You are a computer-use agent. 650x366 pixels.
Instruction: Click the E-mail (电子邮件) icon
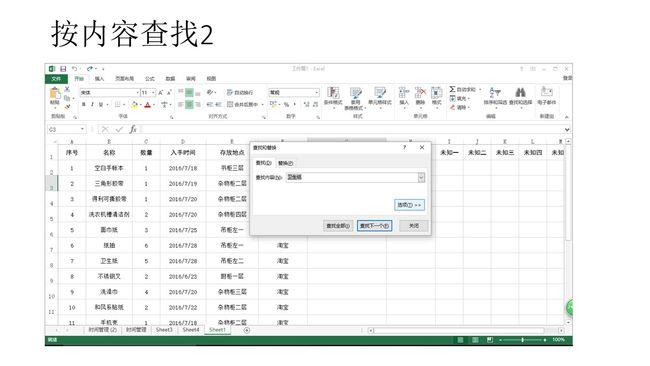(x=546, y=92)
